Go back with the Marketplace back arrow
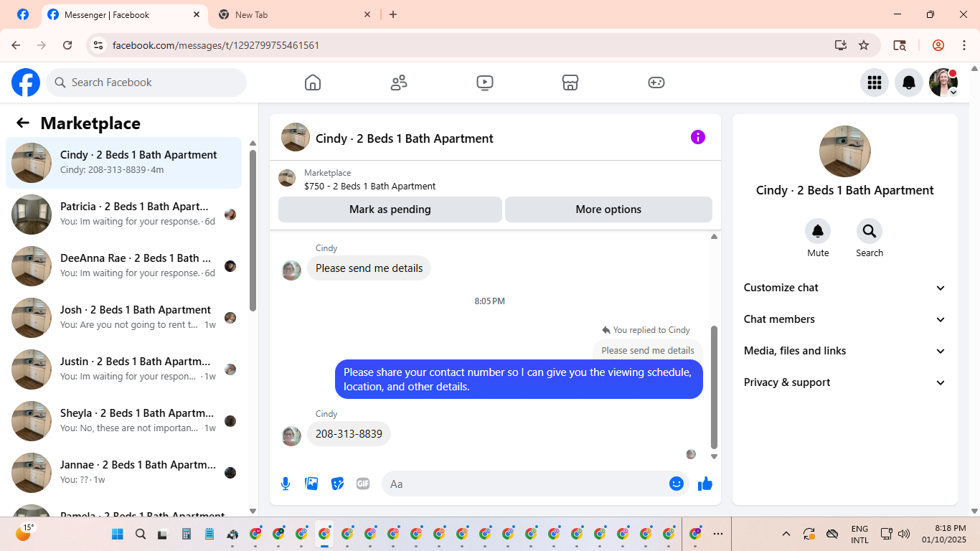The image size is (980, 551). point(23,123)
